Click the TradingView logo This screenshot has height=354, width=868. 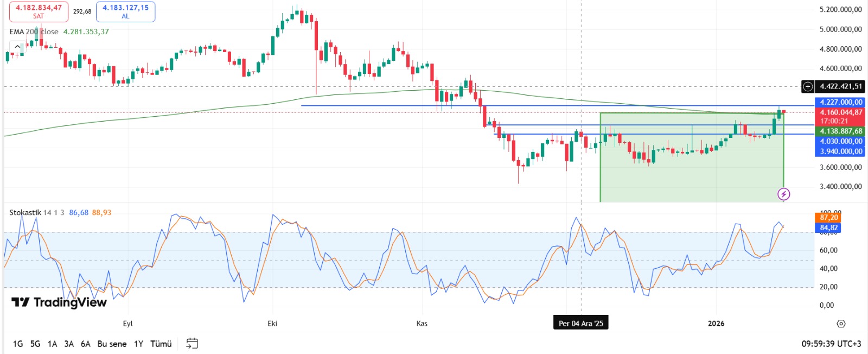[x=59, y=302]
